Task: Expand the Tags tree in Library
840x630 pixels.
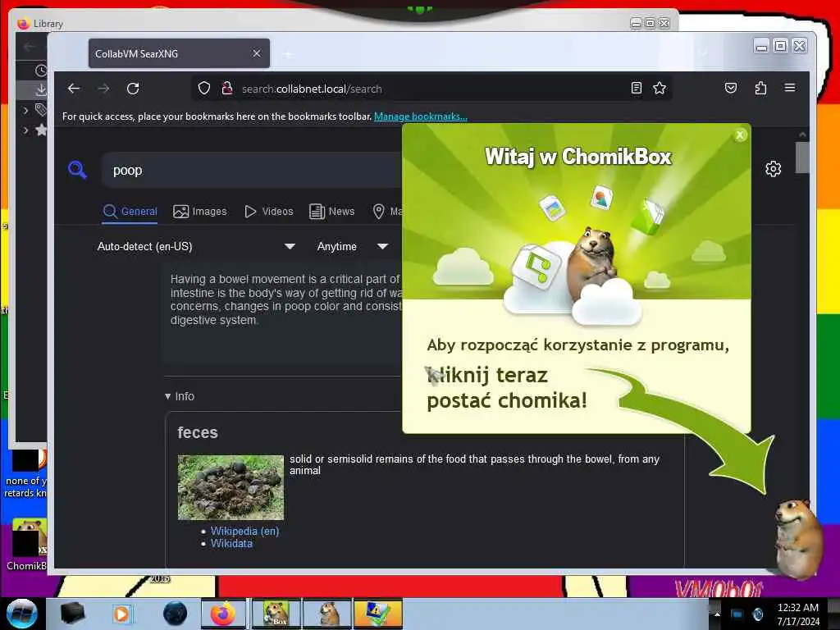Action: pyautogui.click(x=25, y=111)
